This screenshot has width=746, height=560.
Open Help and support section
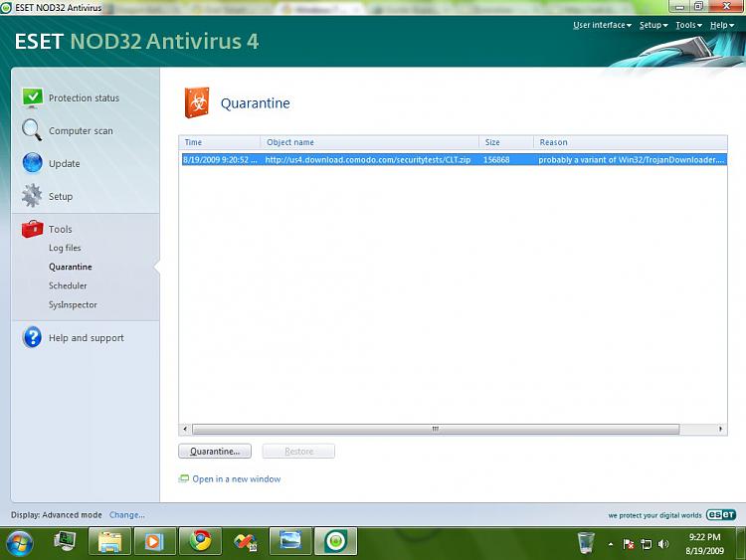(x=87, y=338)
